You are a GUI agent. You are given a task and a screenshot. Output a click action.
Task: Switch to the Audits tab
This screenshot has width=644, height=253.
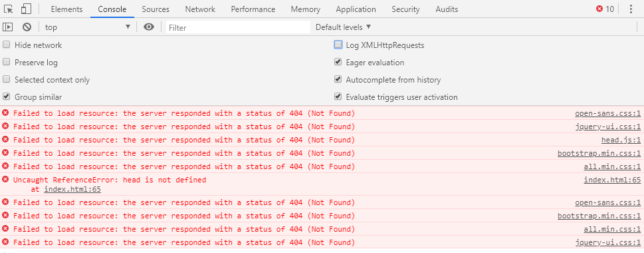pos(447,9)
